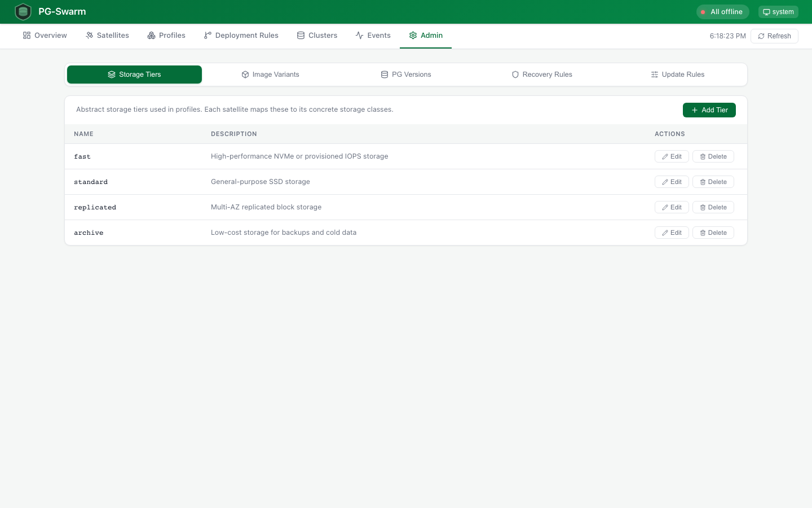Click the Refresh button
The image size is (812, 508).
tap(774, 36)
